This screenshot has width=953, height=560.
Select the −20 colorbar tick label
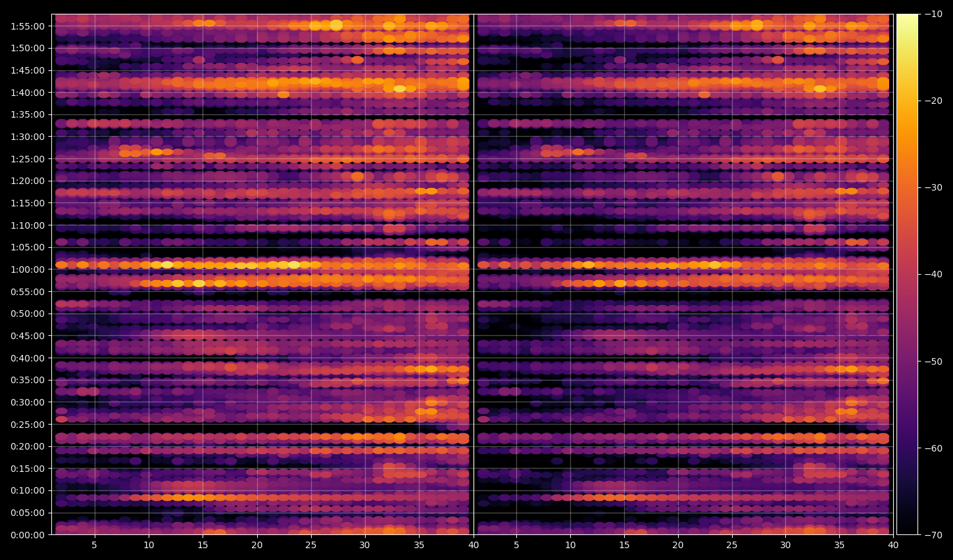[933, 101]
